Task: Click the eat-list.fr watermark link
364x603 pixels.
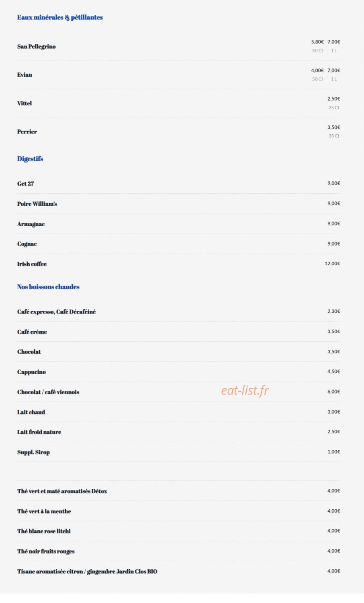Action: pyautogui.click(x=245, y=390)
